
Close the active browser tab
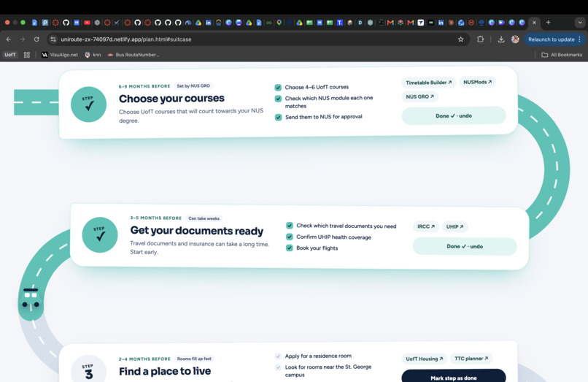(534, 23)
